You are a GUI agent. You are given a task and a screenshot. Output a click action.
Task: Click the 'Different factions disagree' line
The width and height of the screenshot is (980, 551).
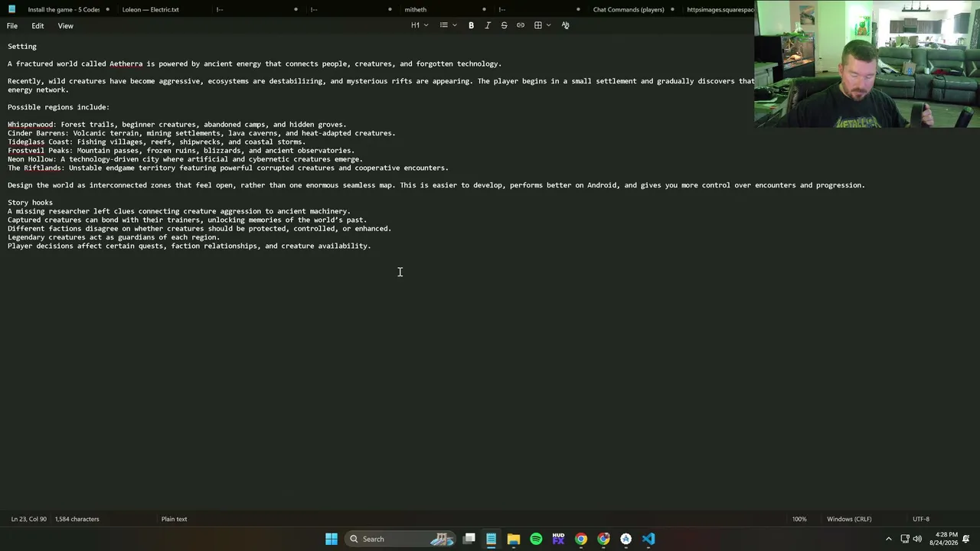tap(199, 229)
